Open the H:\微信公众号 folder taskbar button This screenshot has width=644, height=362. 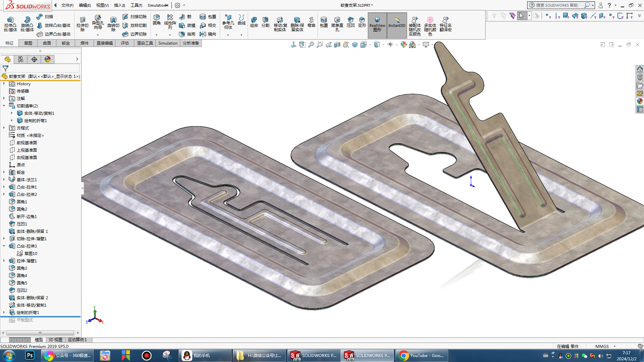pyautogui.click(x=259, y=356)
